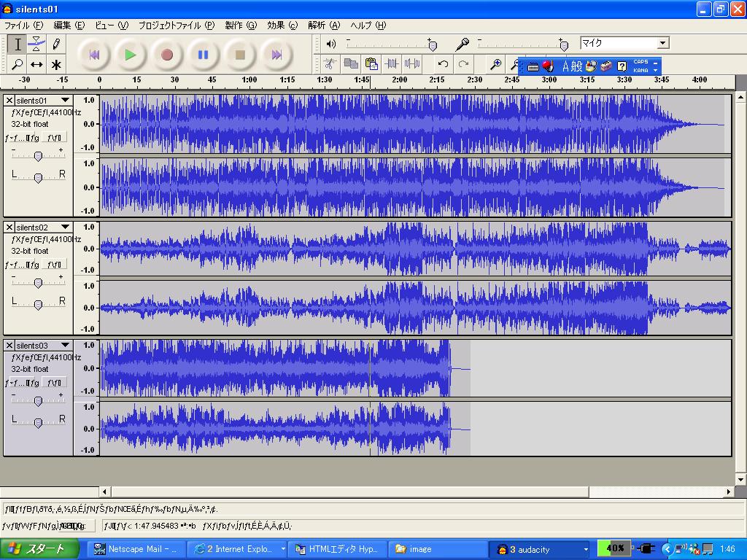Screen dimensions: 747x560
Task: Click the Trim outside selection icon
Action: [392, 63]
